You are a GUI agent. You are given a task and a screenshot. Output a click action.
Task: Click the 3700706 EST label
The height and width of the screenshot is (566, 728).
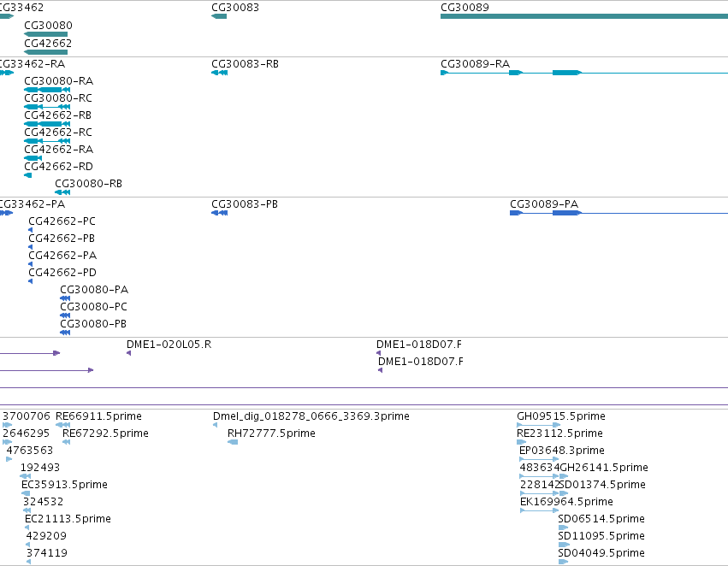click(x=27, y=416)
